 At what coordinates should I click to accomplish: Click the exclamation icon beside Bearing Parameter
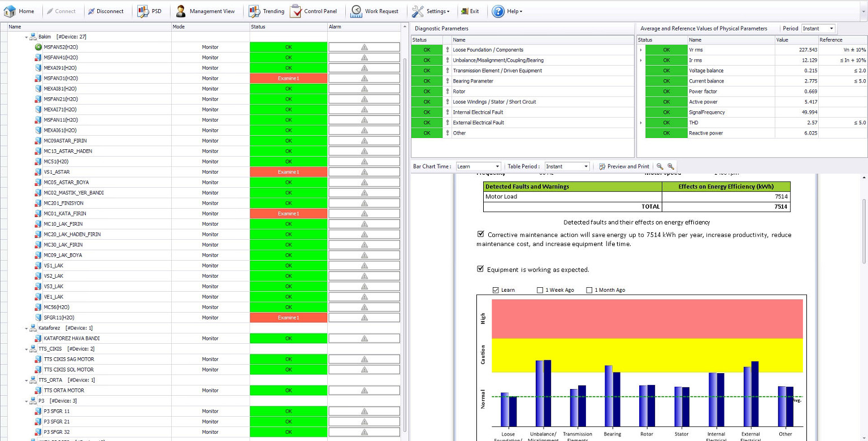447,81
